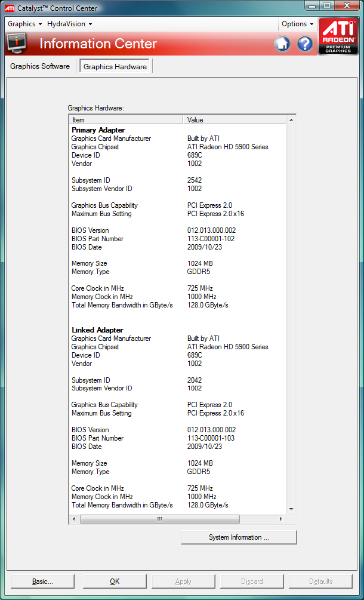
Task: Click Subsystem ID value 2542
Action: coord(195,180)
